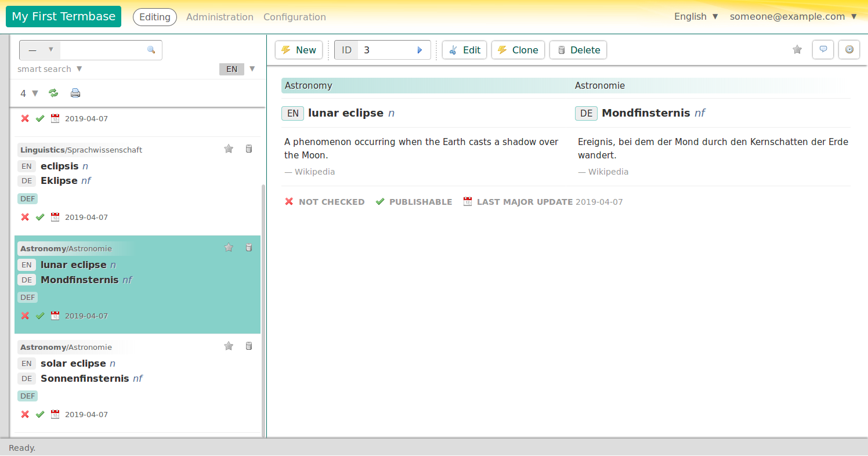
Task: Mark the solar eclipse entry as favorite
Action: [228, 346]
